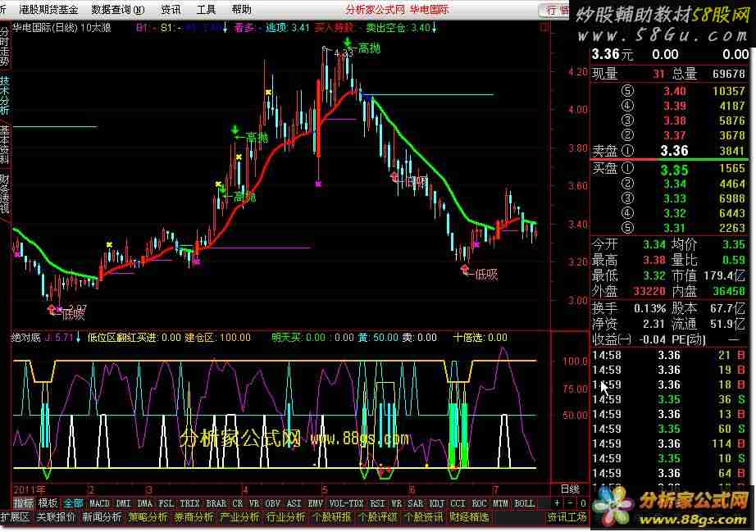
Task: Apply the RSI indicator
Action: (x=377, y=503)
